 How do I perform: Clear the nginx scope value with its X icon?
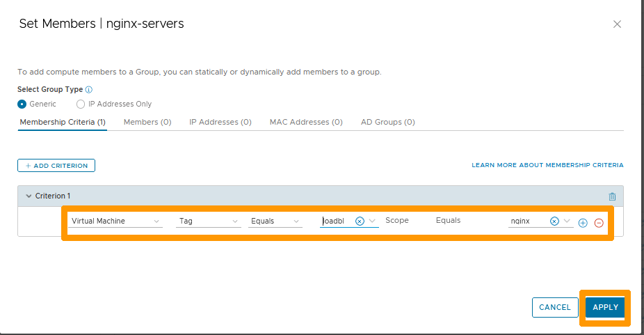554,221
